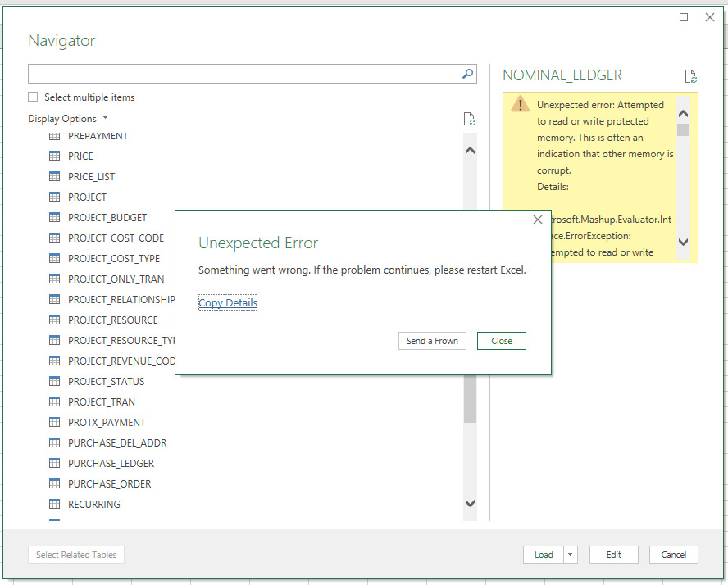Select the PROJECT_RELATIONSHIP table icon
Image resolution: width=728 pixels, height=585 pixels.
coord(54,299)
